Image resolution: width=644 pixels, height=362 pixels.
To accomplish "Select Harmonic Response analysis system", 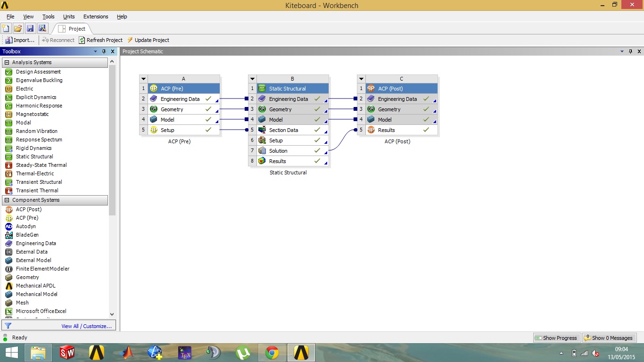I will pos(39,106).
